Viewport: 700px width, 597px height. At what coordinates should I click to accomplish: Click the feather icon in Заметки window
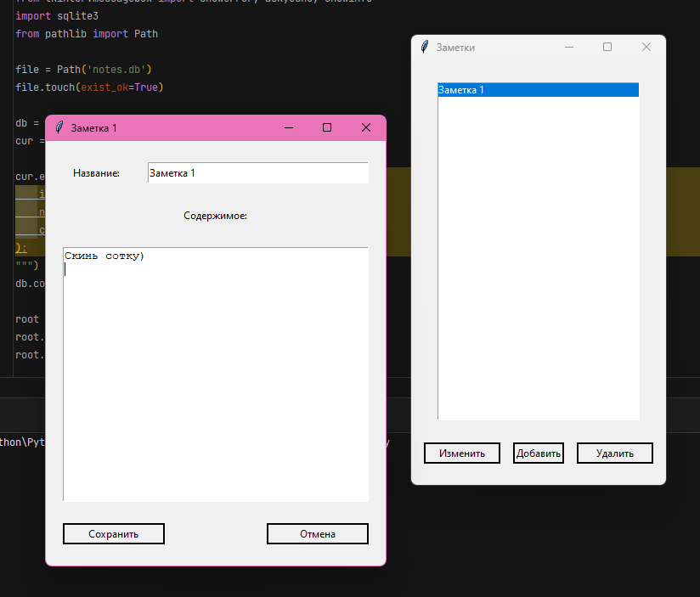coord(424,48)
